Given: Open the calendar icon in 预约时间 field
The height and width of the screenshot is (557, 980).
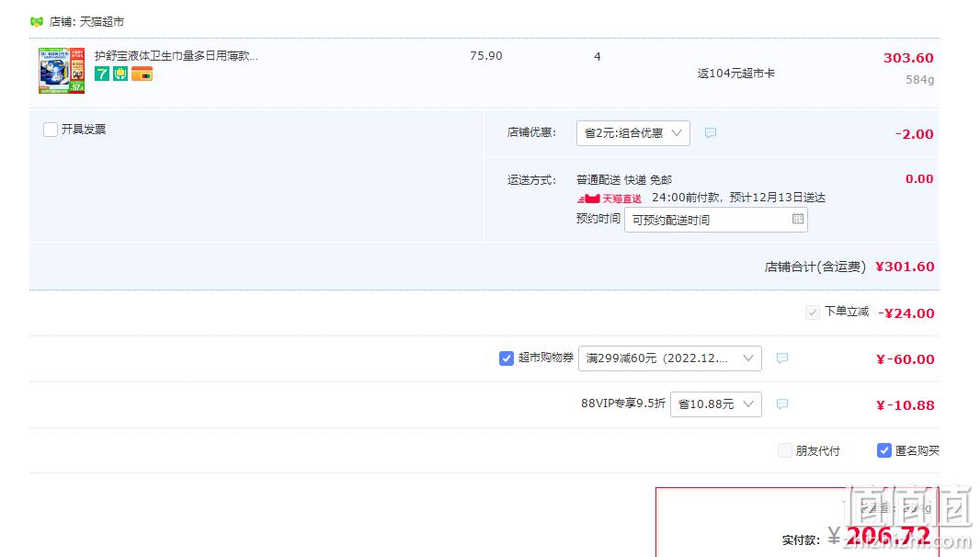Looking at the screenshot, I should click(x=797, y=219).
